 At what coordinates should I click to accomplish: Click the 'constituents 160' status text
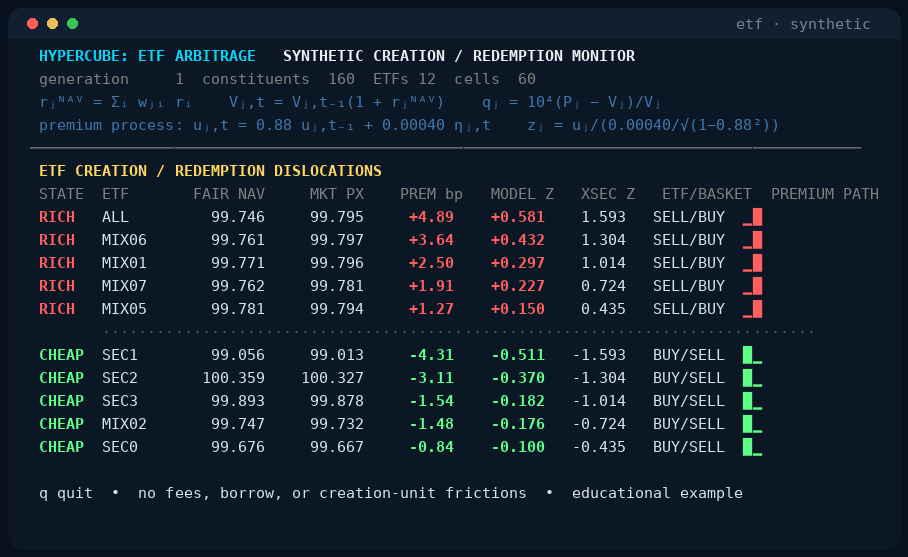point(279,79)
